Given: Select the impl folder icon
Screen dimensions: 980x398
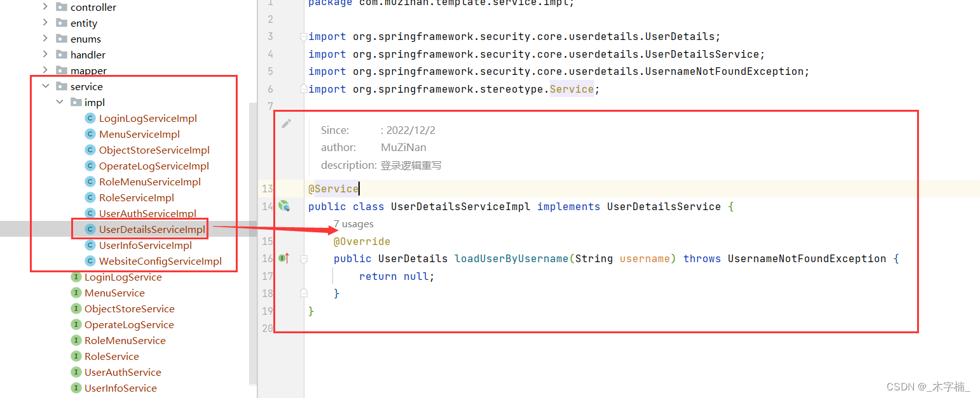Looking at the screenshot, I should [x=76, y=102].
